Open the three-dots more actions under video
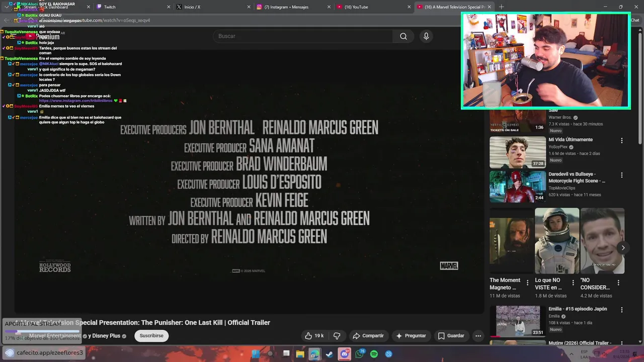This screenshot has width=644, height=362. 478,336
